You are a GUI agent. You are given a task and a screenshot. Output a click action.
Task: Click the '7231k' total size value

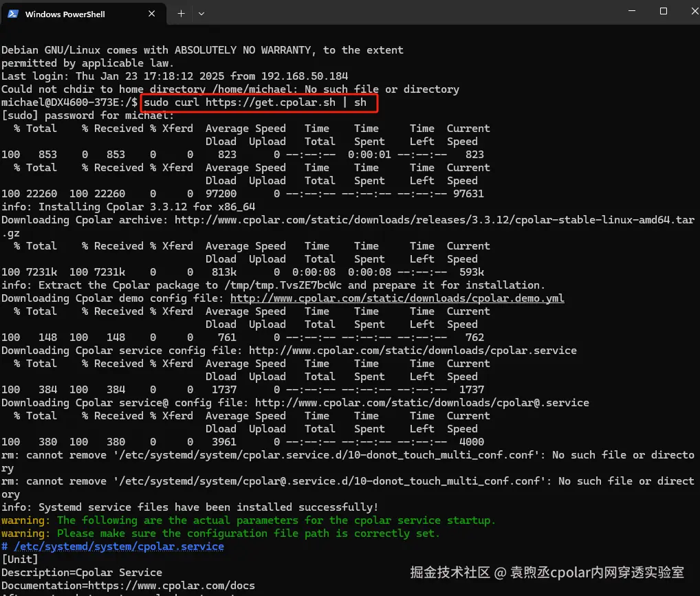coord(41,272)
